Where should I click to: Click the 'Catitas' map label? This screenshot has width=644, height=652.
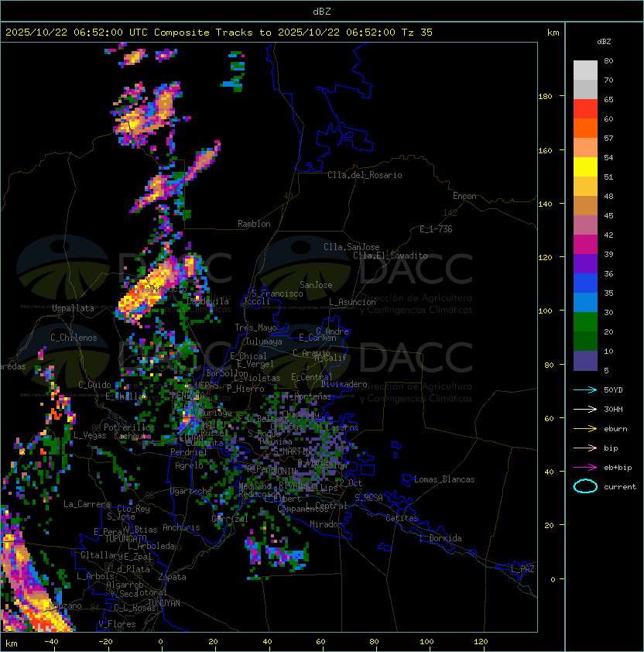(x=402, y=519)
